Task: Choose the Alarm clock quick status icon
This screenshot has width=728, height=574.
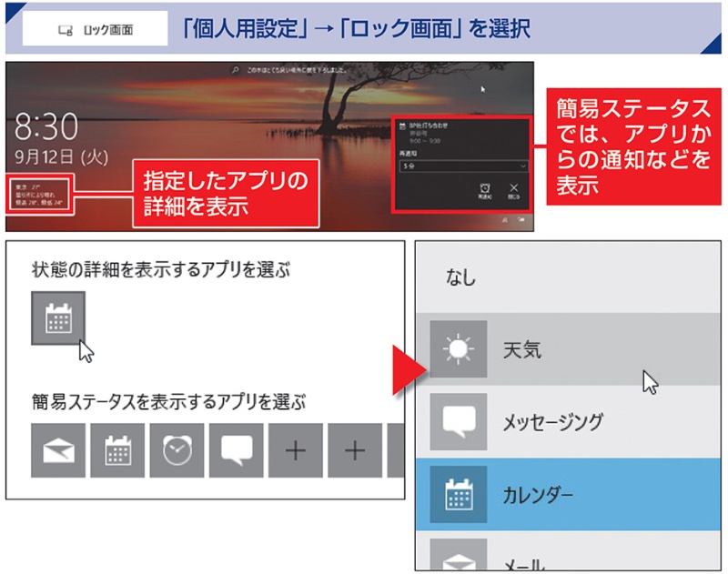Action: point(177,450)
